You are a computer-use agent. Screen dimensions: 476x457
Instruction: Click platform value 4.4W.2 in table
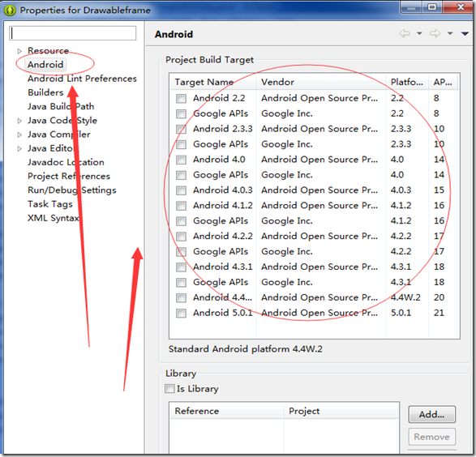(405, 297)
